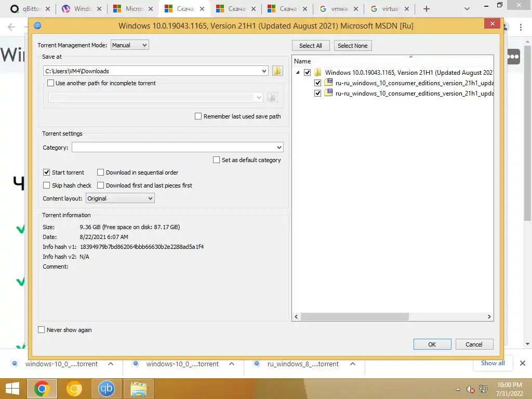Cancel the add torrent dialog
Viewport: 532px width, 399px height.
474,344
